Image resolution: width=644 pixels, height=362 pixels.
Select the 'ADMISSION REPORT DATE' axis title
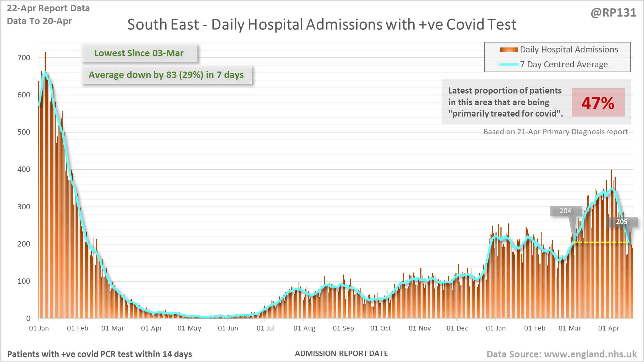click(x=341, y=353)
